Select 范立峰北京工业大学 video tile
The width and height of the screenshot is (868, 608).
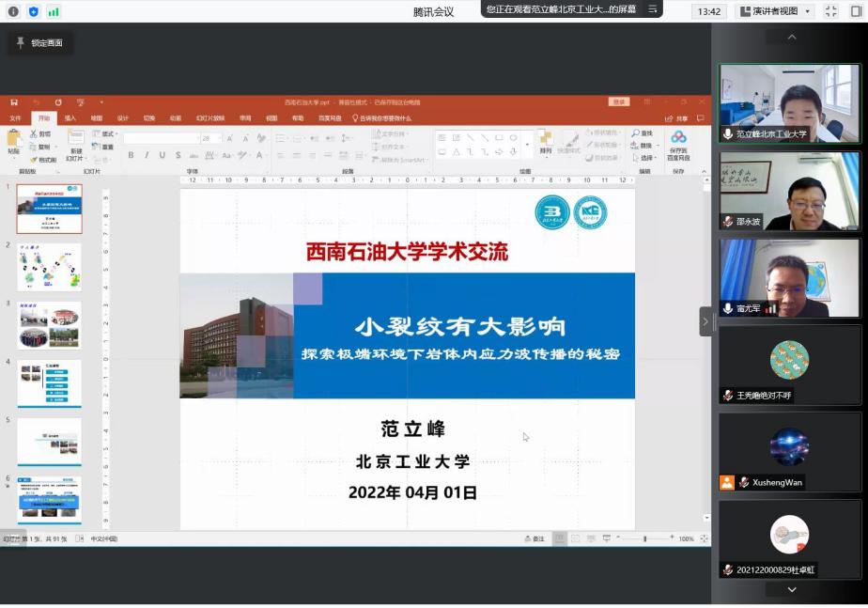(x=789, y=103)
